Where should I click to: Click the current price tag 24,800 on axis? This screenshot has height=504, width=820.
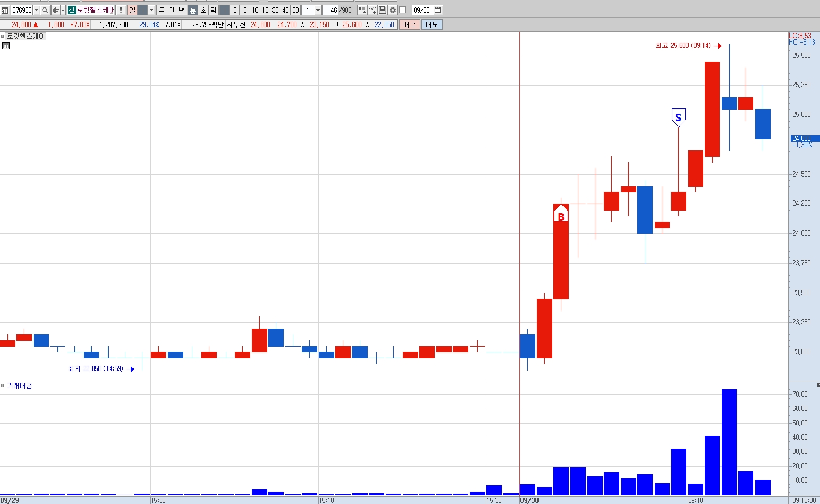(x=805, y=138)
